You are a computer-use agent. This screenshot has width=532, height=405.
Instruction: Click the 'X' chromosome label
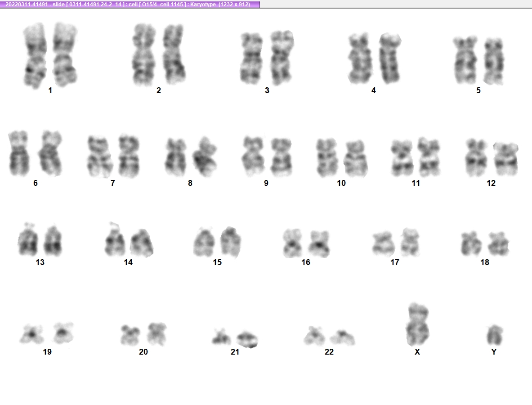pyautogui.click(x=417, y=352)
